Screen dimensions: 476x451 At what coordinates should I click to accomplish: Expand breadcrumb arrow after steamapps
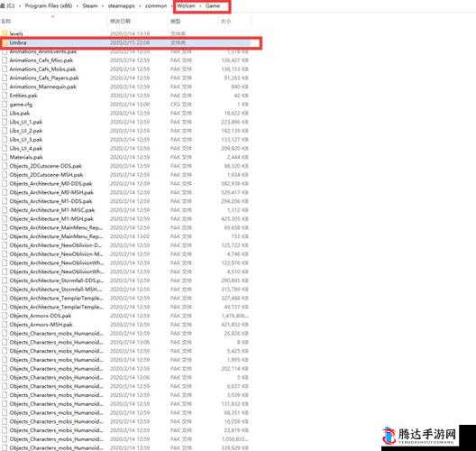pos(140,6)
